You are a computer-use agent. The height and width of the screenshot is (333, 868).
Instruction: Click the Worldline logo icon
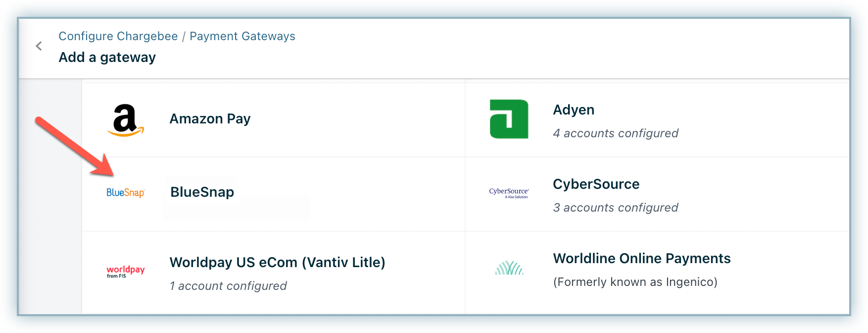click(x=509, y=268)
